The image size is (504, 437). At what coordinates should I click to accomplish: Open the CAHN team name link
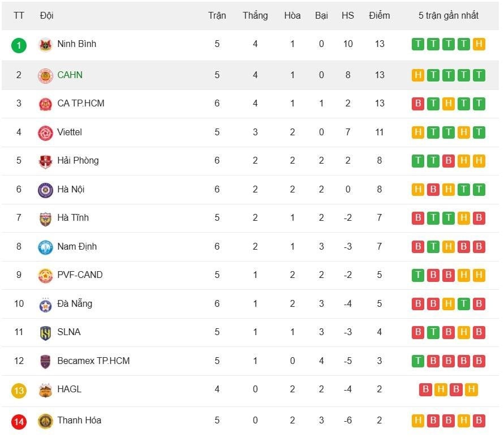70,75
